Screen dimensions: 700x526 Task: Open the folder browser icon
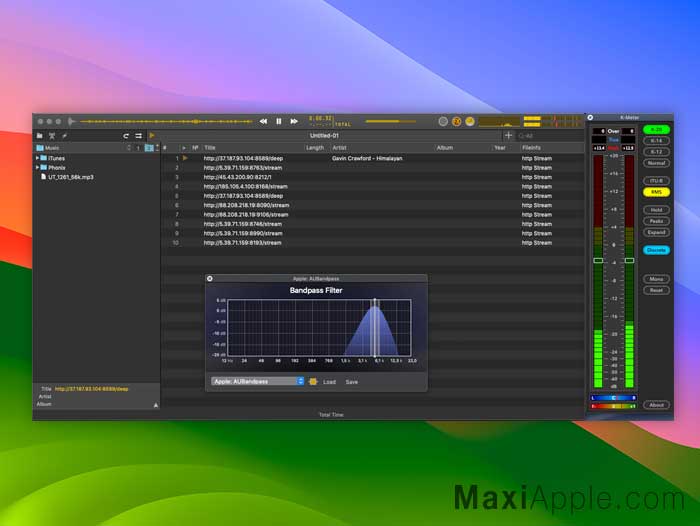pyautogui.click(x=40, y=136)
